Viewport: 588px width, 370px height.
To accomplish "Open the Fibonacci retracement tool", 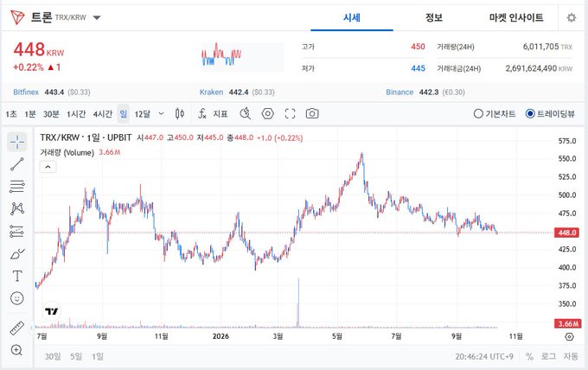I will coord(17,187).
